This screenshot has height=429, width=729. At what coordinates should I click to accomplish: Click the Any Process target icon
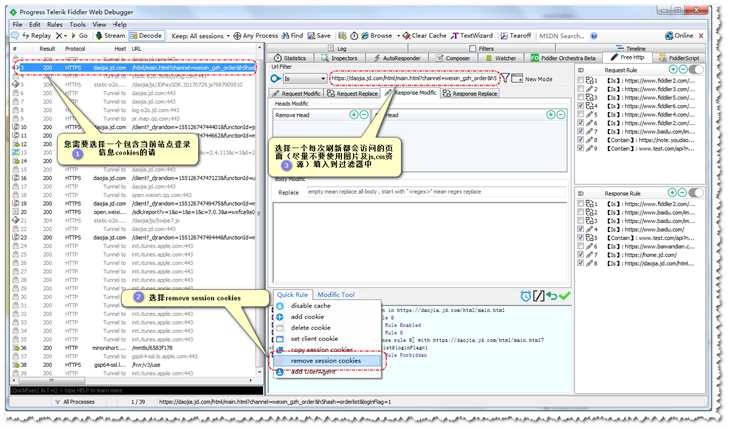coord(237,36)
